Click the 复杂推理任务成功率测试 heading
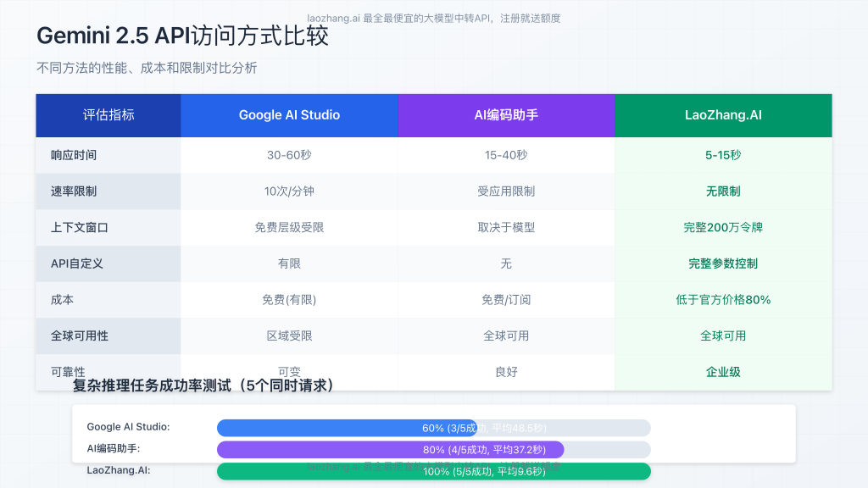 pos(203,385)
